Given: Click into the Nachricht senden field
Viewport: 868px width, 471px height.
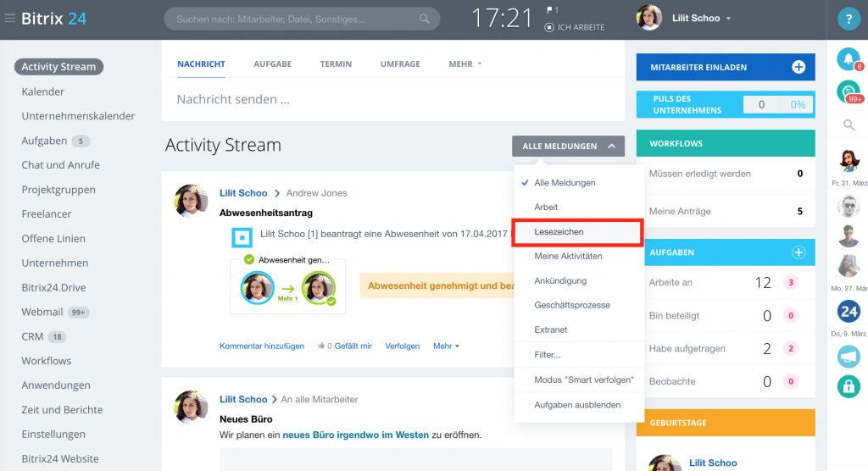Looking at the screenshot, I should point(393,100).
